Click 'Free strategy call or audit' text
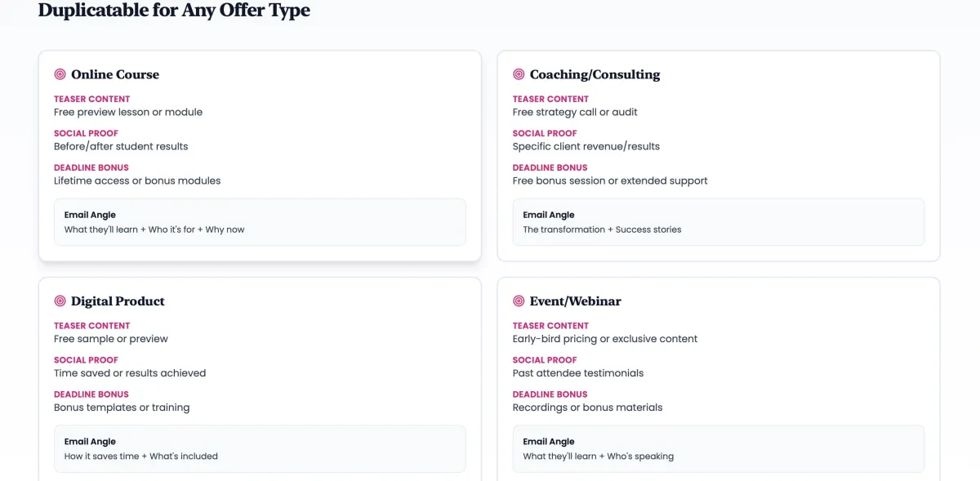This screenshot has height=481, width=980. coord(575,112)
